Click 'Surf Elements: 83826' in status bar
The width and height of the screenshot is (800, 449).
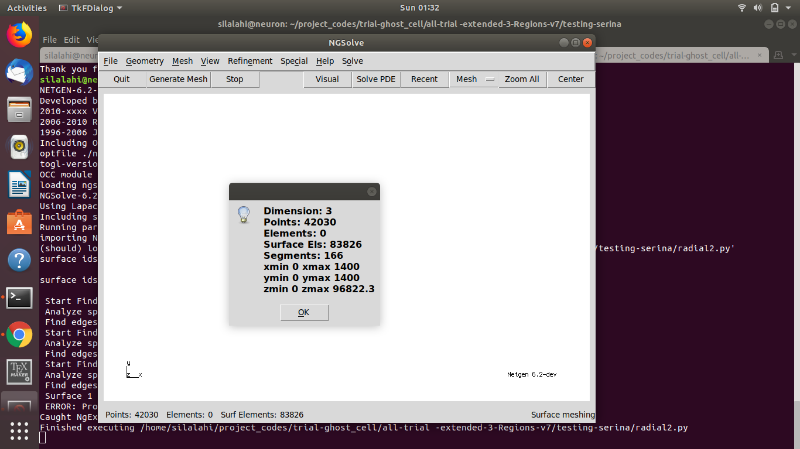point(262,415)
